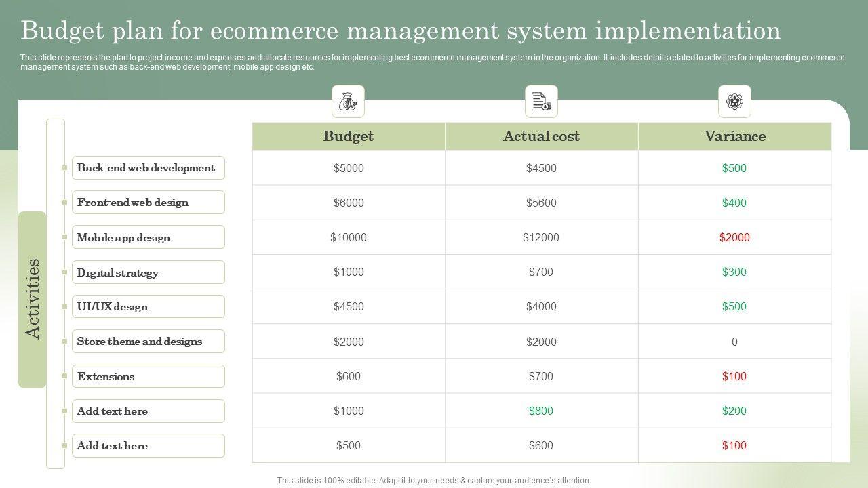Select the $5000 budget for Back-end web development
868x488 pixels.
pyautogui.click(x=349, y=168)
